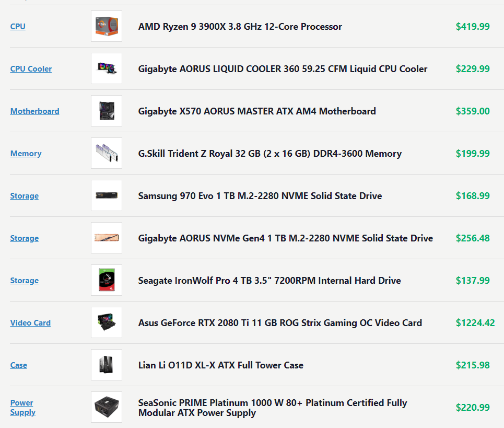This screenshot has height=428, width=504.
Task: Click the Seagate IronWolf Pro drive image
Action: pos(107,280)
